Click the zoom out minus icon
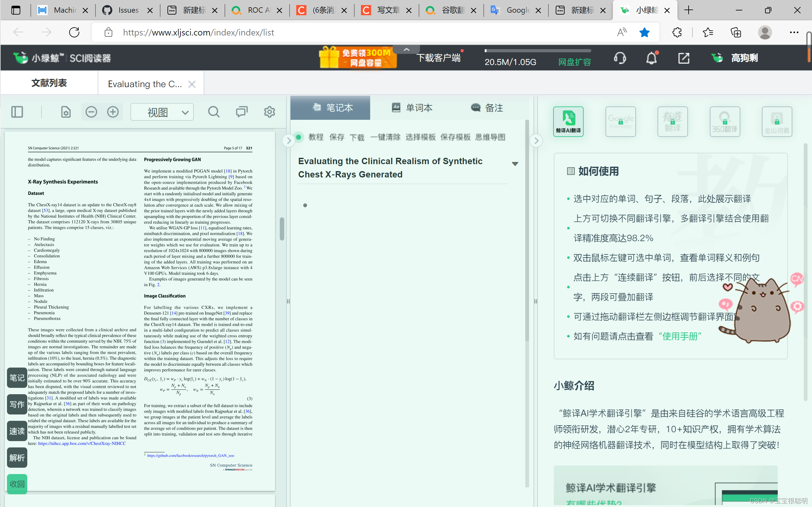The image size is (812, 507). tap(91, 112)
